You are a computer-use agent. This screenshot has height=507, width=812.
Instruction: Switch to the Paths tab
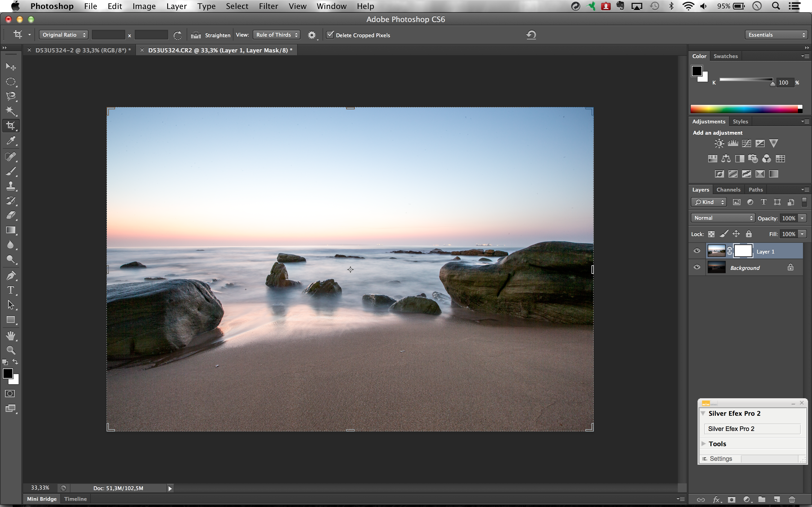755,189
